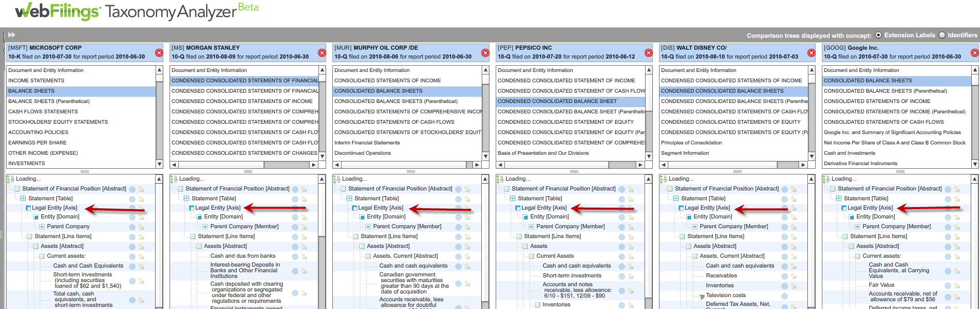Click blue circle in Morgan Stanley's Statement of Financial Position row

click(x=295, y=189)
